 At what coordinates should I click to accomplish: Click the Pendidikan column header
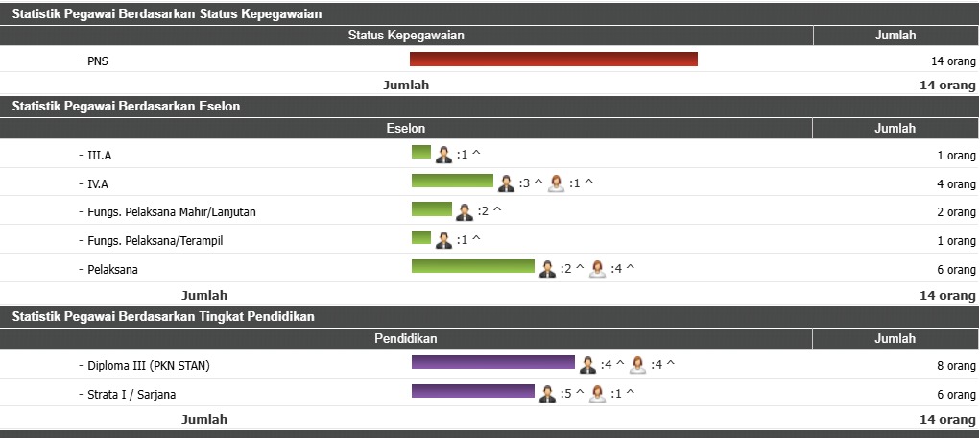pos(406,338)
